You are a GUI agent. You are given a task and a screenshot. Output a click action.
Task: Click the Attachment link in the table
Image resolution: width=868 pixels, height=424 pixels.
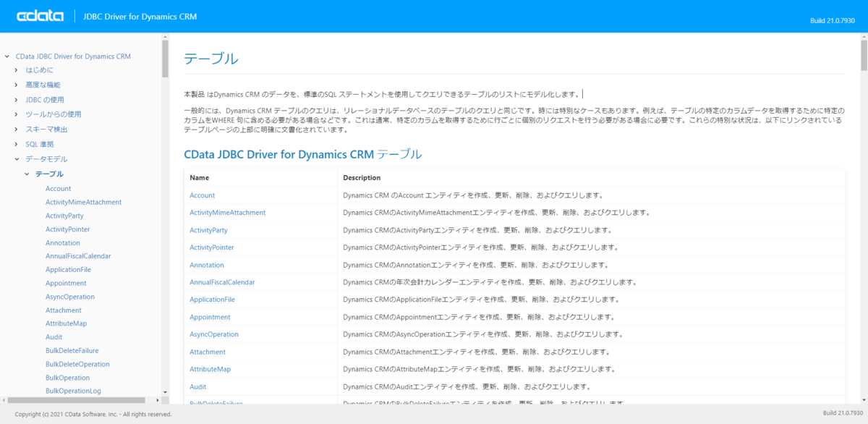(208, 352)
